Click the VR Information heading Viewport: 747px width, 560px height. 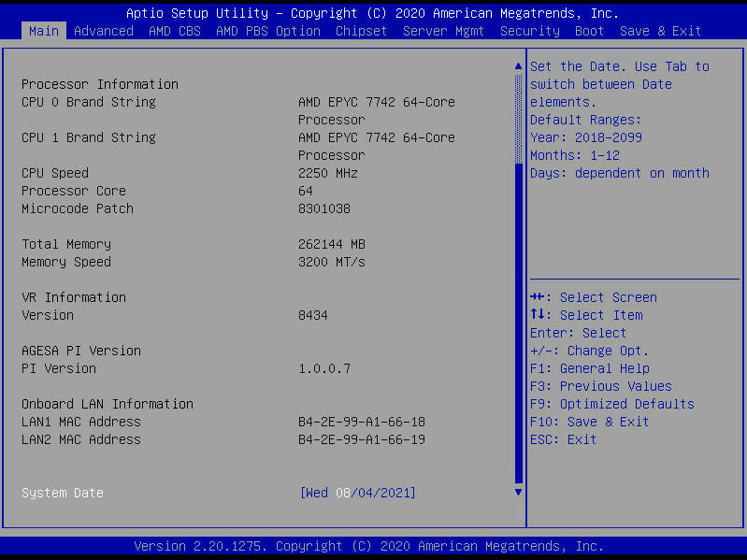click(x=74, y=297)
